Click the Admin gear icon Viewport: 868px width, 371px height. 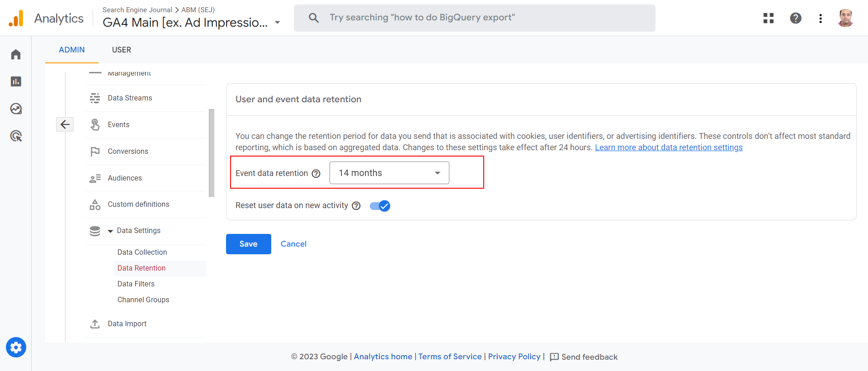(16, 347)
